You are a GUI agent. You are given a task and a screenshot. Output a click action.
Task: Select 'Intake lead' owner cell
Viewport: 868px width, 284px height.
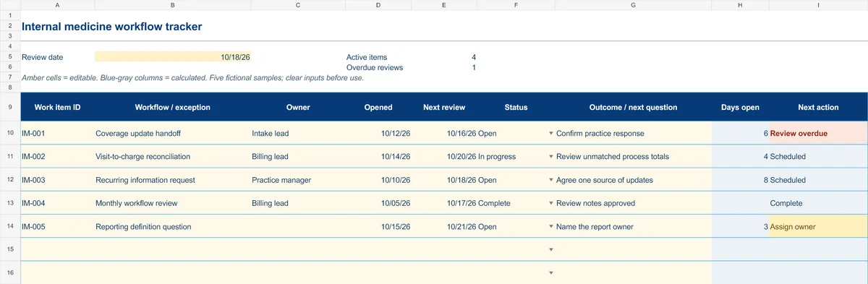298,134
